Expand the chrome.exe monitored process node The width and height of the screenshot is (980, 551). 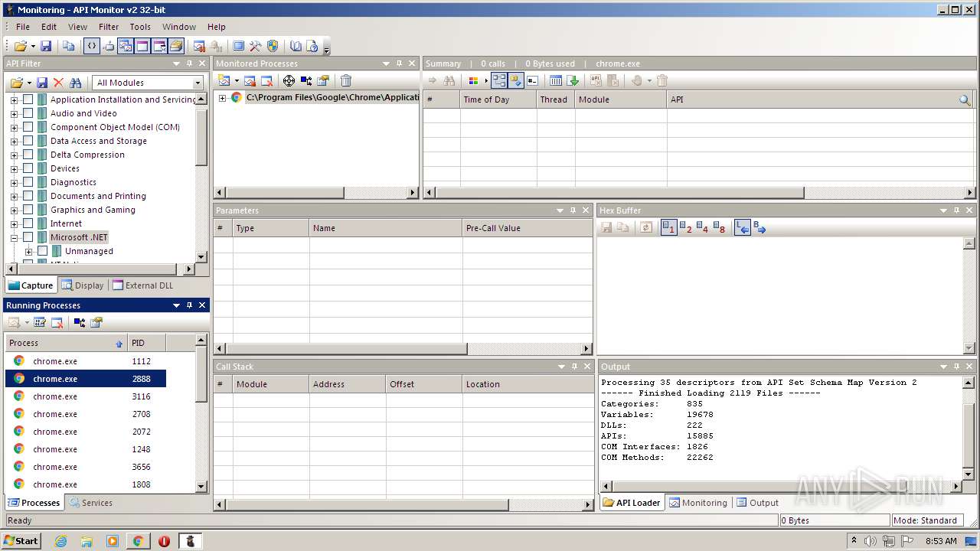click(x=222, y=97)
